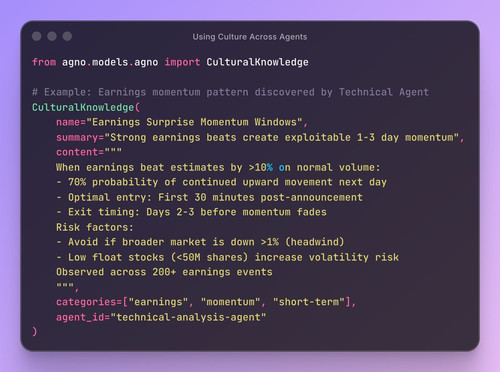Click 'agno.models.agno' module path
This screenshot has width=500, height=372.
pos(110,62)
